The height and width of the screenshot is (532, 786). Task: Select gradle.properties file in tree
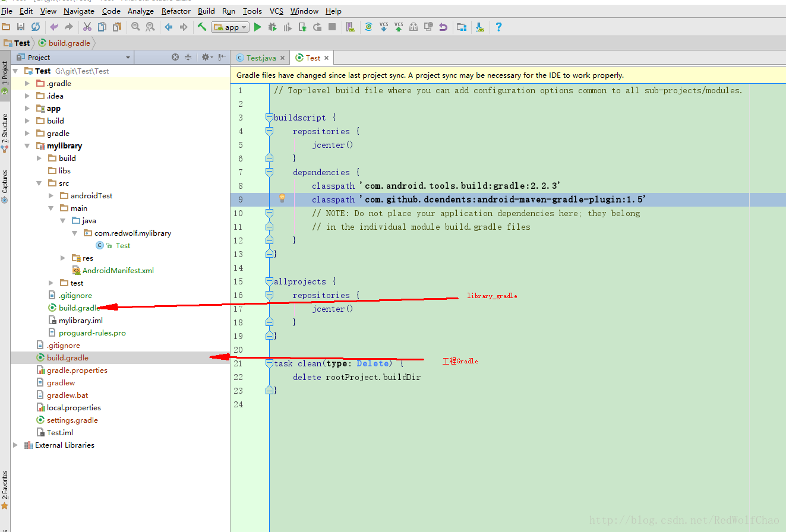pos(77,370)
